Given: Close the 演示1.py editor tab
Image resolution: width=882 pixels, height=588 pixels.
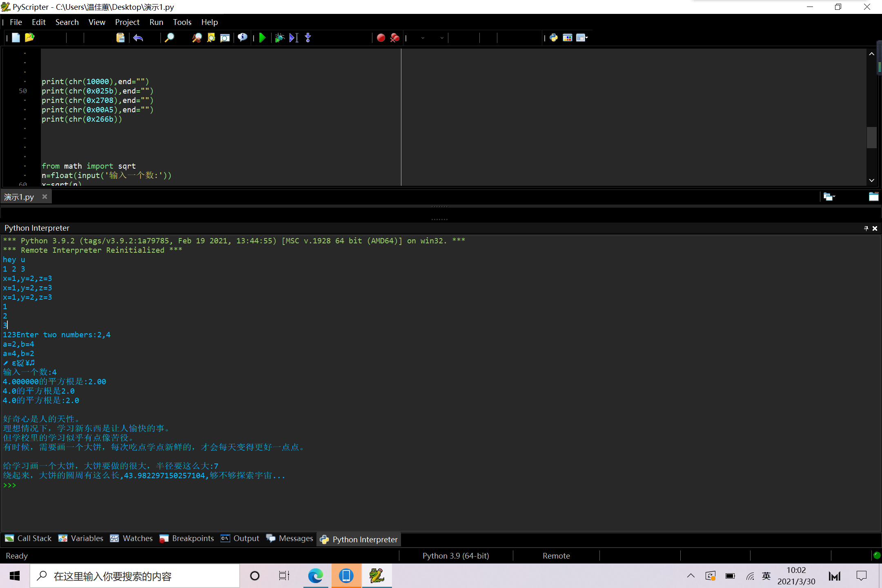Looking at the screenshot, I should 45,197.
